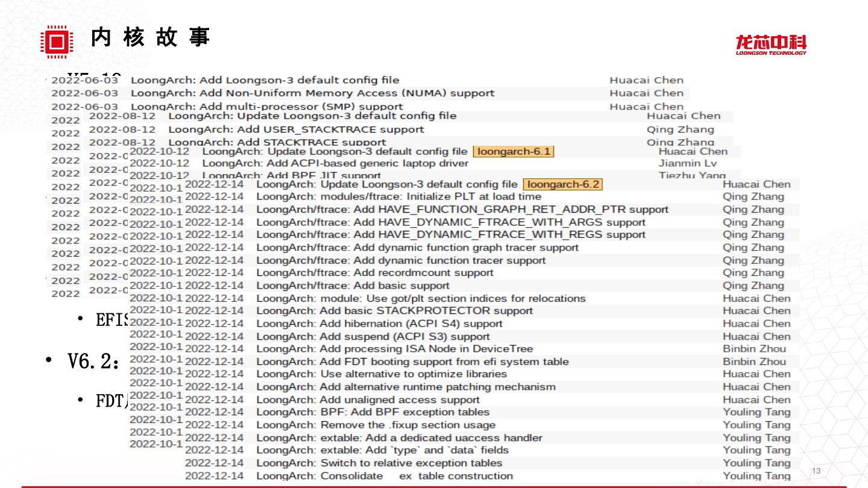
Task: Open the ACPI-based generic laptop driver commit
Action: pyautogui.click(x=335, y=163)
